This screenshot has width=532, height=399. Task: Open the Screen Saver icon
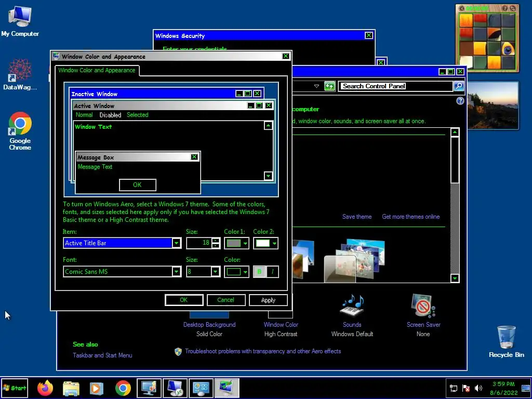tap(423, 305)
